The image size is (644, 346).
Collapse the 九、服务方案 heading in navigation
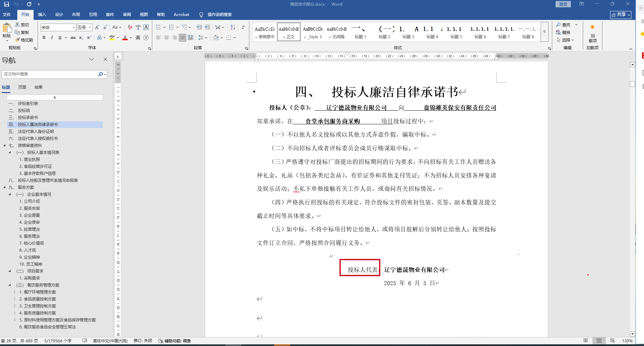4,187
